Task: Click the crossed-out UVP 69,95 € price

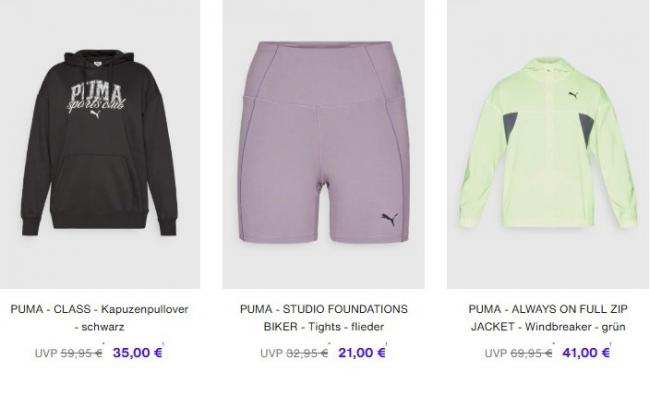Action: click(x=518, y=353)
